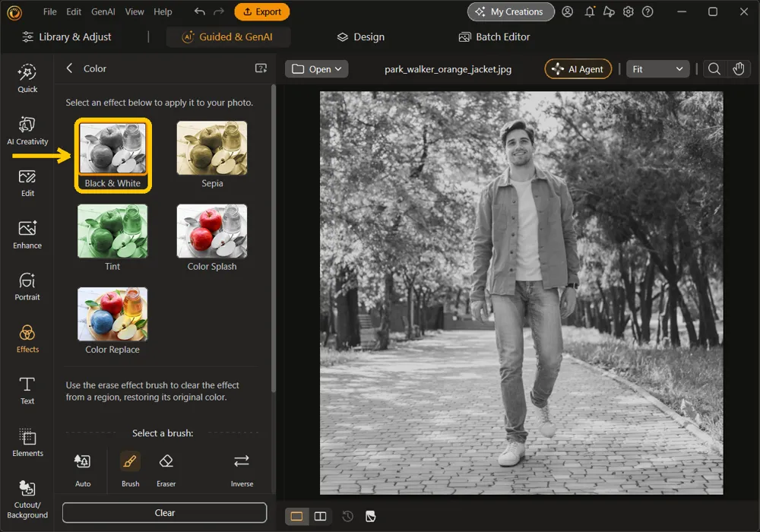760x532 pixels.
Task: Click the effects panel vertical scrollbar
Action: (274, 239)
